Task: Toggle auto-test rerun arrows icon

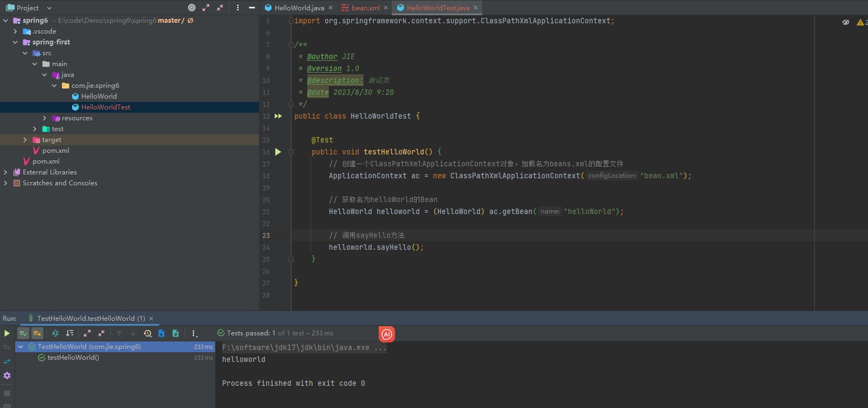Action: tap(7, 361)
